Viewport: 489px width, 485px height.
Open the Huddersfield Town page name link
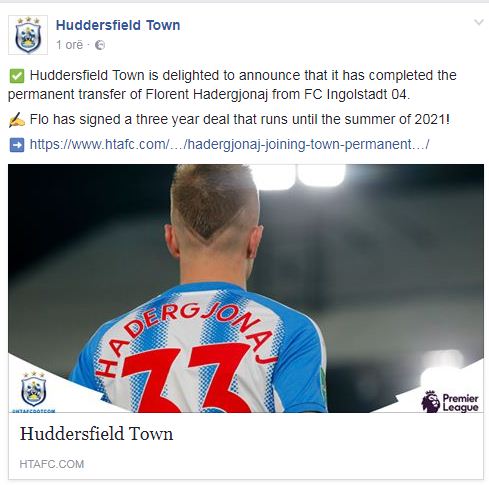tap(118, 25)
